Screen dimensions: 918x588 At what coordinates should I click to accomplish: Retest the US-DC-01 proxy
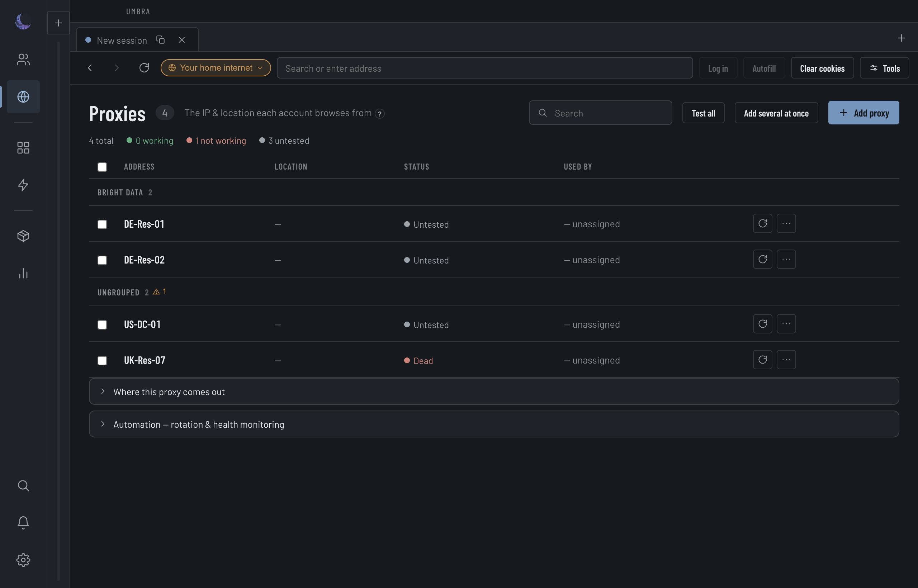[762, 324]
